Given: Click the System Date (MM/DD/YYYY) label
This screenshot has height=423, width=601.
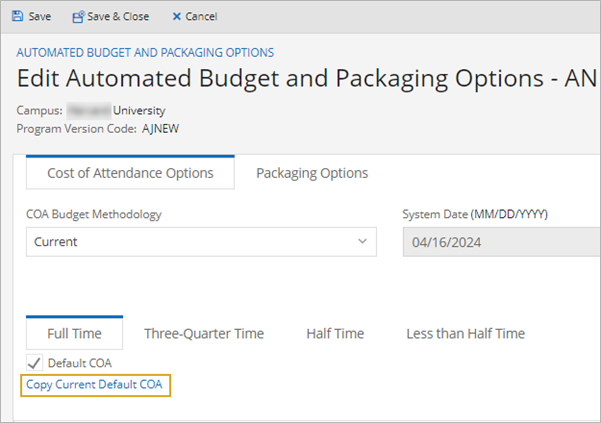Looking at the screenshot, I should (x=475, y=214).
